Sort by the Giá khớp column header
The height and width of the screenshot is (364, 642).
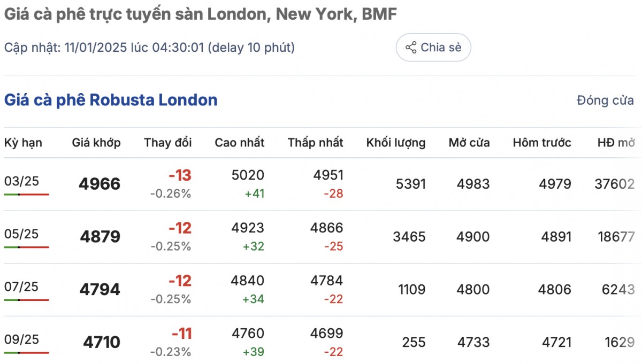point(96,143)
